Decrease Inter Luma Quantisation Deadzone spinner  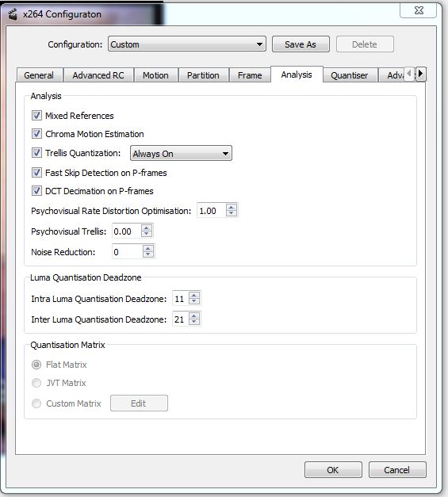pyautogui.click(x=194, y=322)
